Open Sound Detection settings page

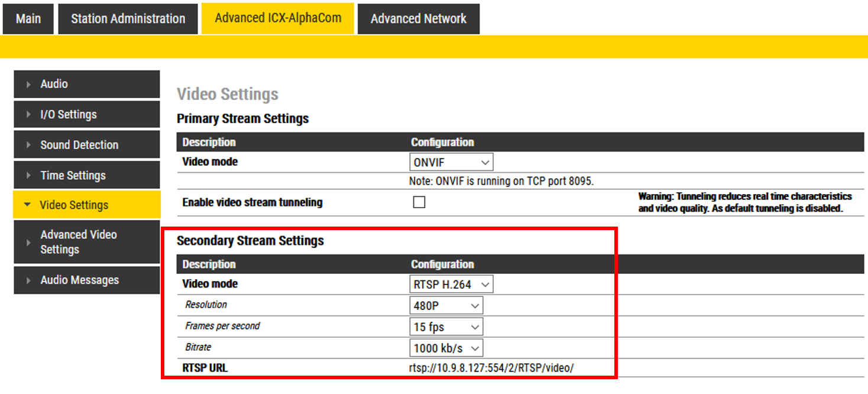click(x=79, y=145)
